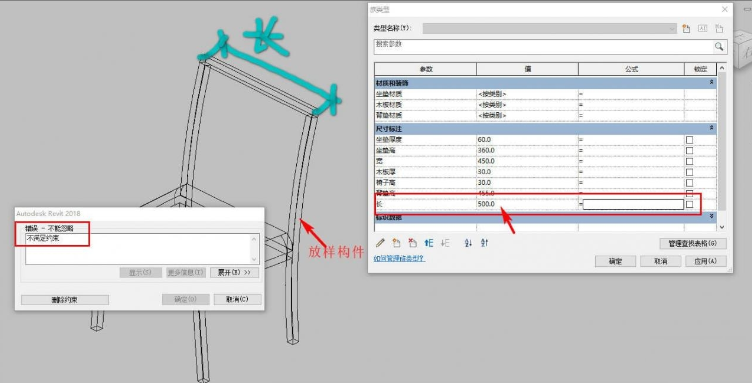
Task: Click the pencil Edit Parameter icon
Action: pyautogui.click(x=380, y=243)
